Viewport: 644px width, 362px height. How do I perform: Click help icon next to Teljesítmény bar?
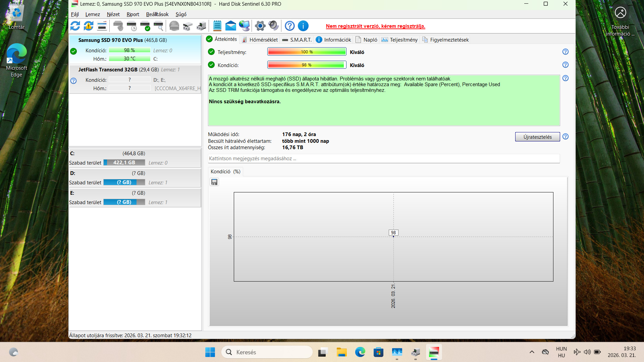[566, 52]
